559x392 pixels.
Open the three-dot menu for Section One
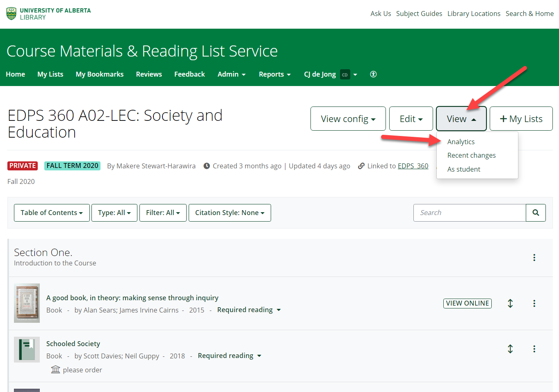[x=534, y=258]
